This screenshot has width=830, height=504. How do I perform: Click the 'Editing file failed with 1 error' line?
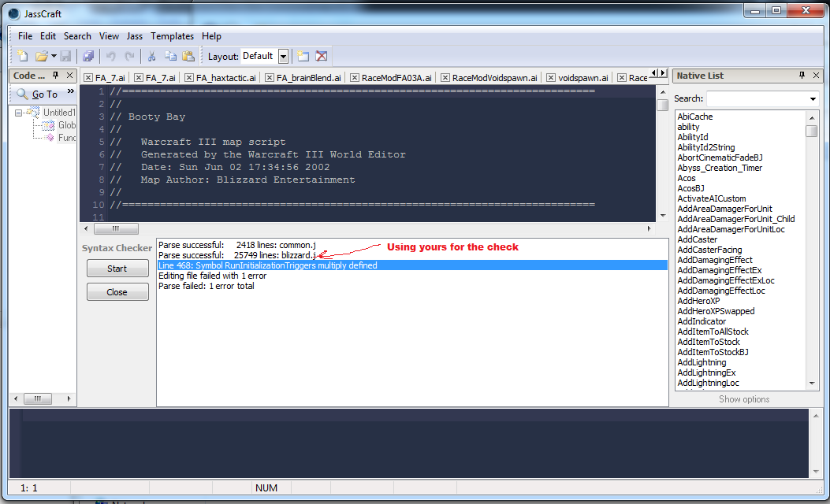point(212,276)
